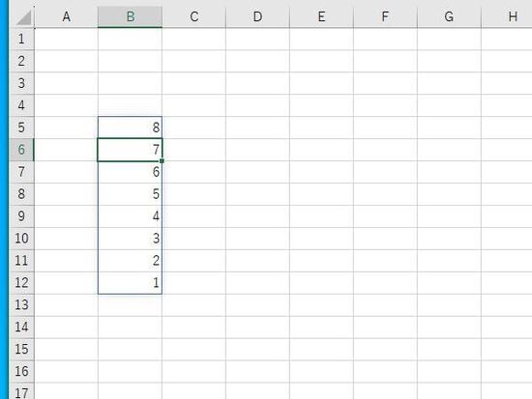Select row 12 header
Viewport: 532px width, 399px height.
point(22,282)
